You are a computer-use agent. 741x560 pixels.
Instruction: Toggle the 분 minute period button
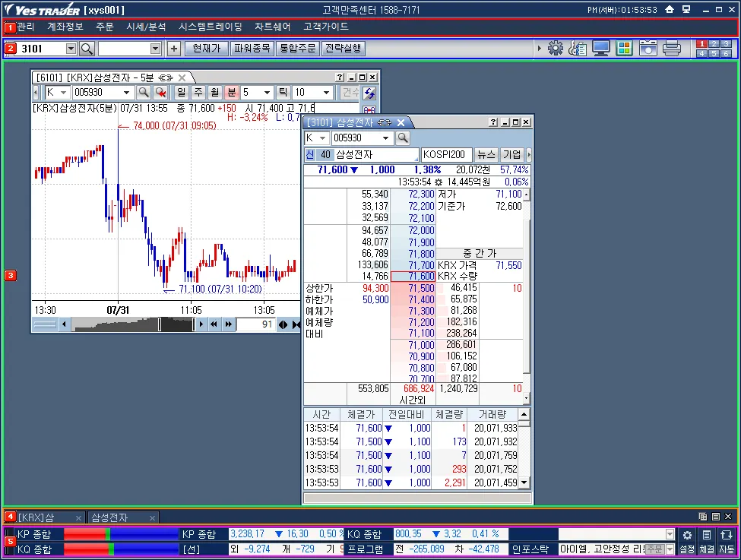(232, 93)
